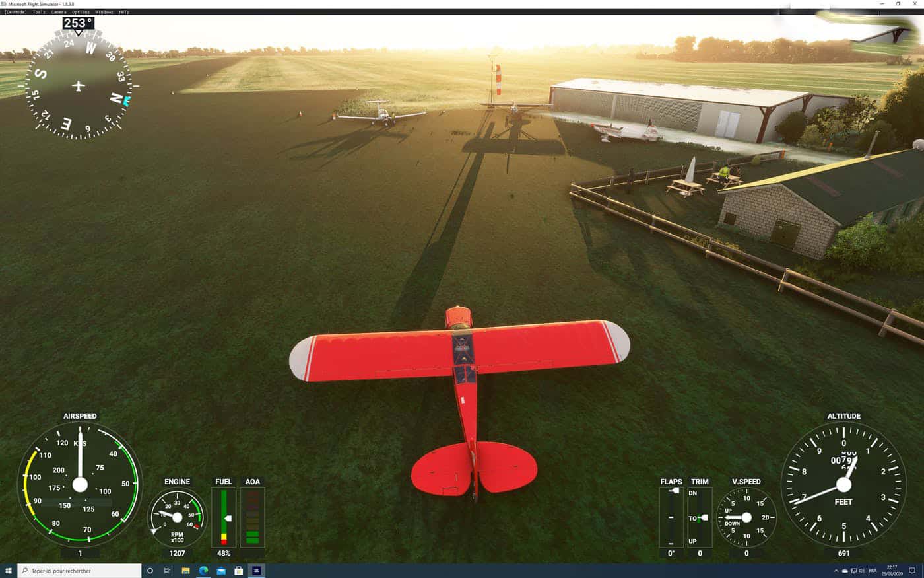This screenshot has width=924, height=578.
Task: Click the compass heading indicator gauge
Action: (x=79, y=86)
